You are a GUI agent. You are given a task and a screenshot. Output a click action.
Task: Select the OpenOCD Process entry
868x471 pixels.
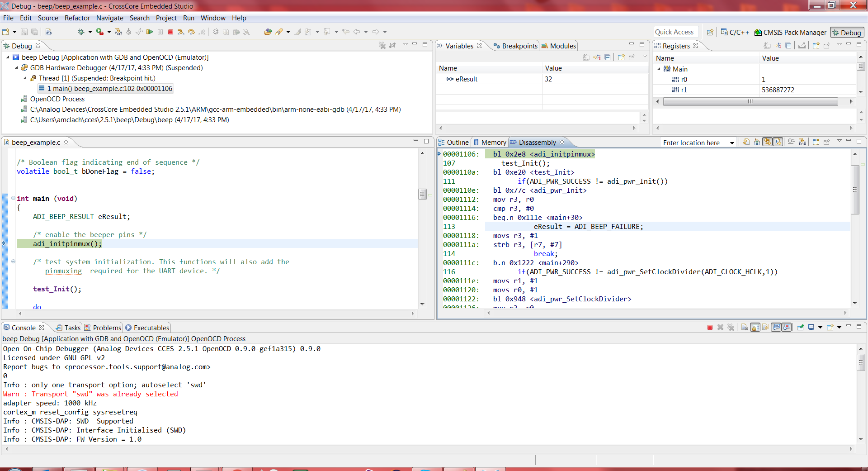tap(52, 99)
